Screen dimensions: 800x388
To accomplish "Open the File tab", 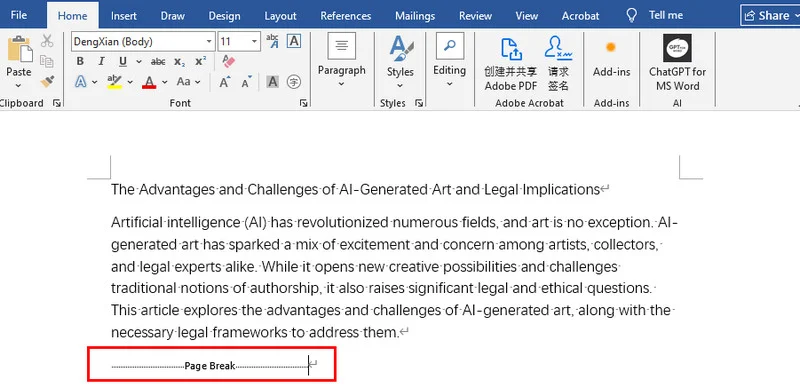I will point(19,15).
